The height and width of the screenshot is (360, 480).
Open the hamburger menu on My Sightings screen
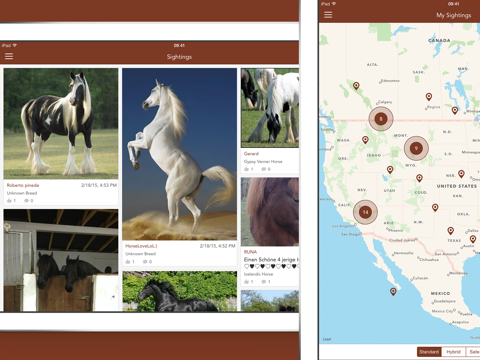point(328,15)
